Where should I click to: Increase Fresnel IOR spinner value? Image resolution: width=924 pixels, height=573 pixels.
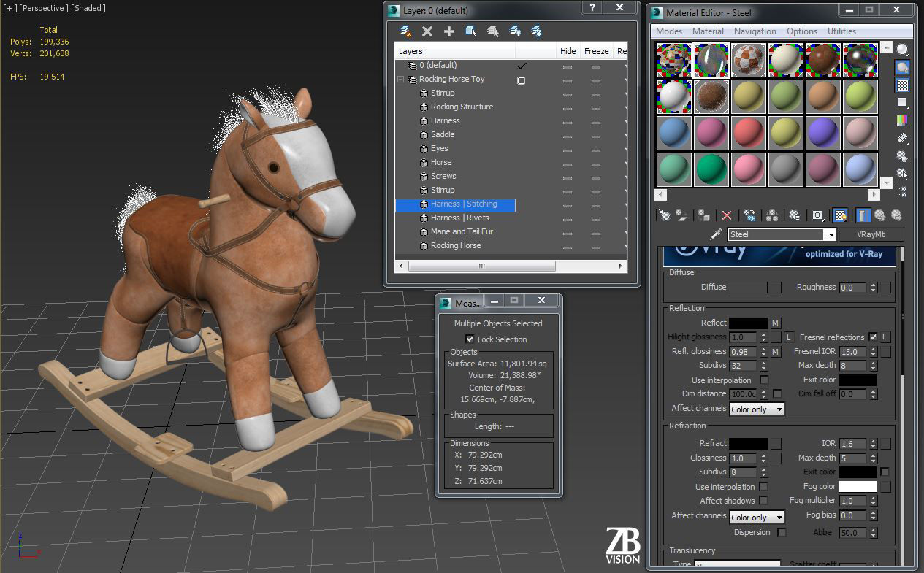pos(872,349)
